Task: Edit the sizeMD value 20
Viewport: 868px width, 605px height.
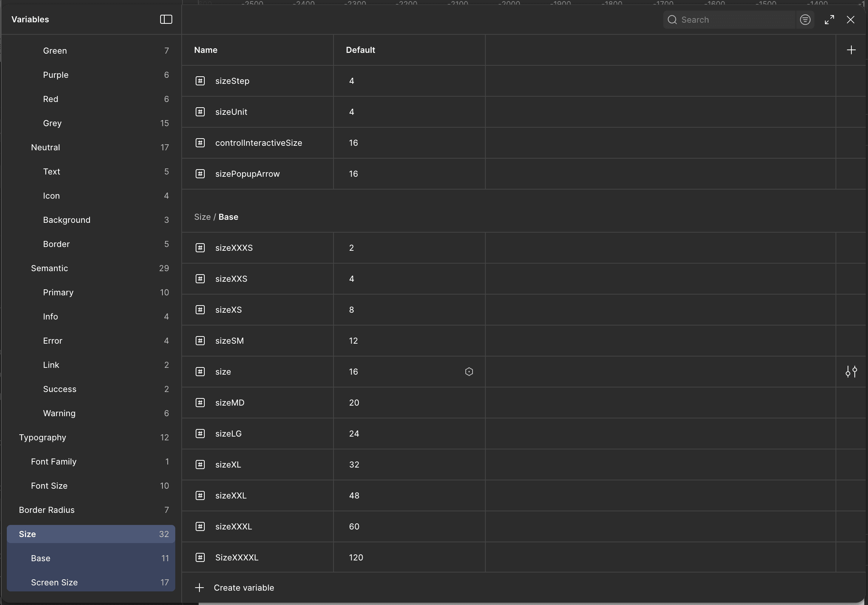Action: (x=354, y=403)
